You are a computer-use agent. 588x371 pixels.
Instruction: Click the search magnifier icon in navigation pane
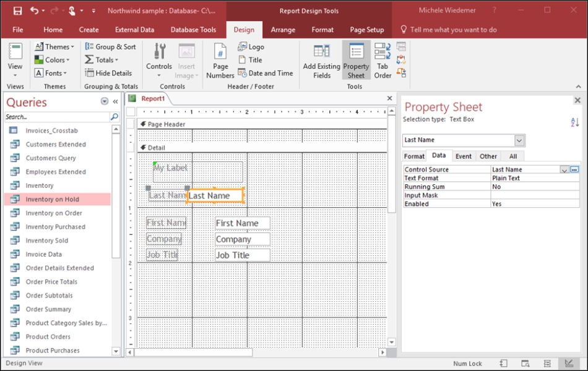click(x=115, y=117)
